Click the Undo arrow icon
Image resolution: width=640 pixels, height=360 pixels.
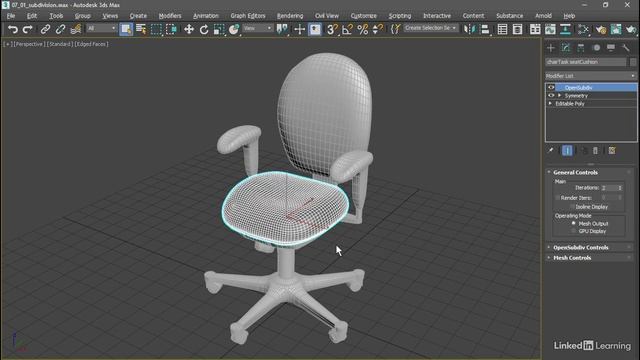coord(13,29)
